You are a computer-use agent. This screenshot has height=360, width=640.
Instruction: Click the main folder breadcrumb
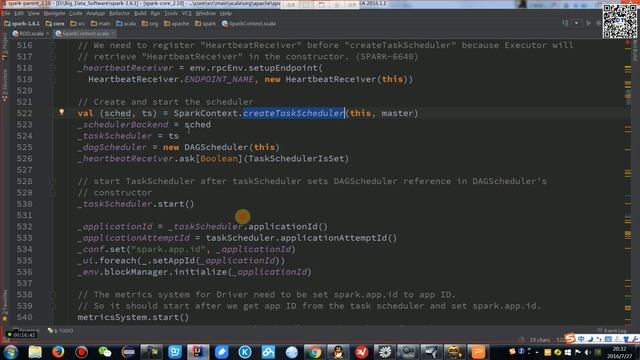(x=101, y=24)
